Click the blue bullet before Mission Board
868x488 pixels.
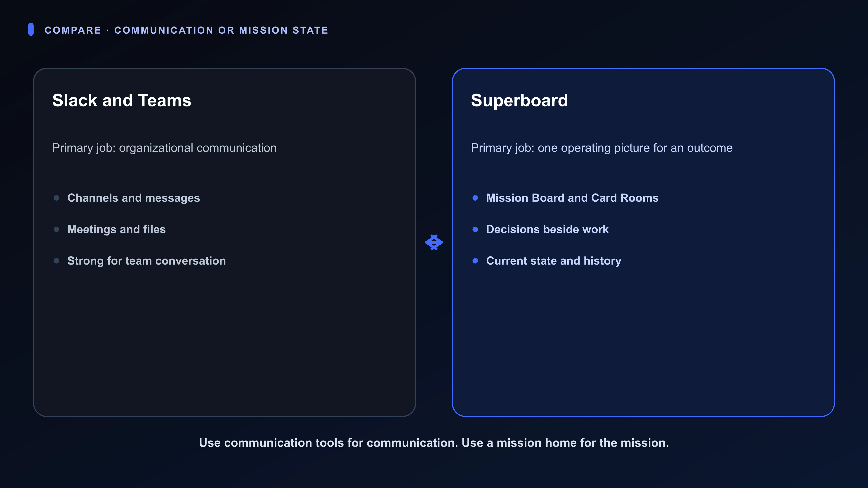click(475, 198)
